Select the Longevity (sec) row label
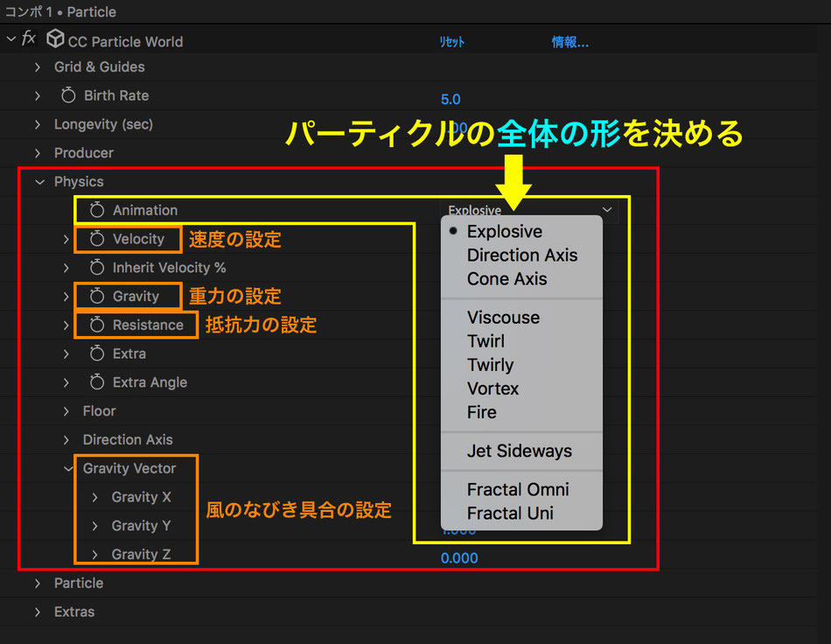 point(103,124)
